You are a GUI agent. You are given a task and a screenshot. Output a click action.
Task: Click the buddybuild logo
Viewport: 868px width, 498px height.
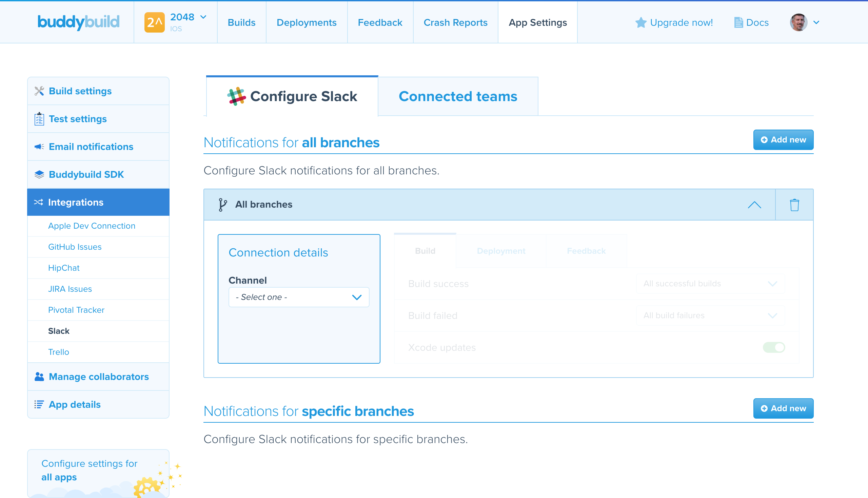[78, 22]
